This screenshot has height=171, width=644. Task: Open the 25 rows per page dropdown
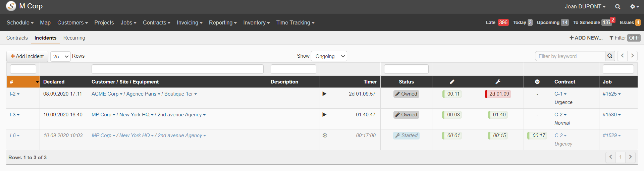coord(60,56)
